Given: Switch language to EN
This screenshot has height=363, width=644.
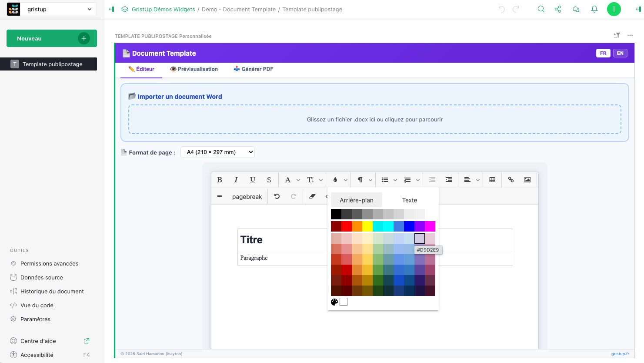Looking at the screenshot, I should tap(620, 53).
